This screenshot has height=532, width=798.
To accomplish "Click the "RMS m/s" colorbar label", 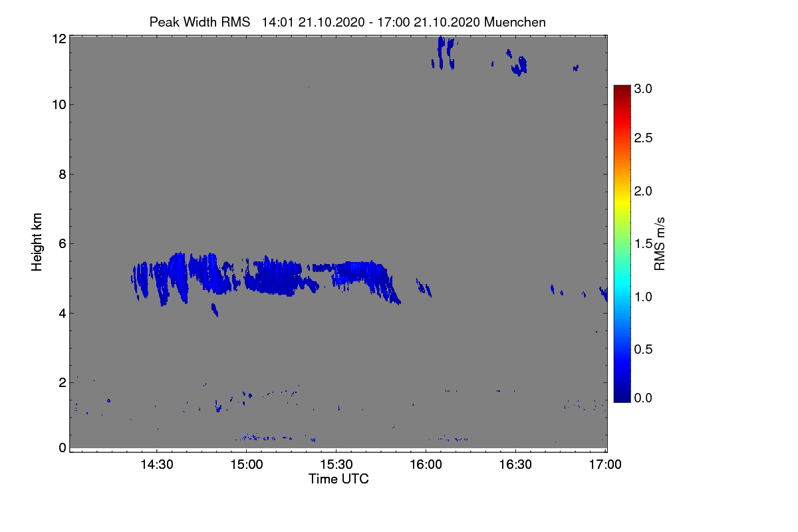I will point(660,243).
